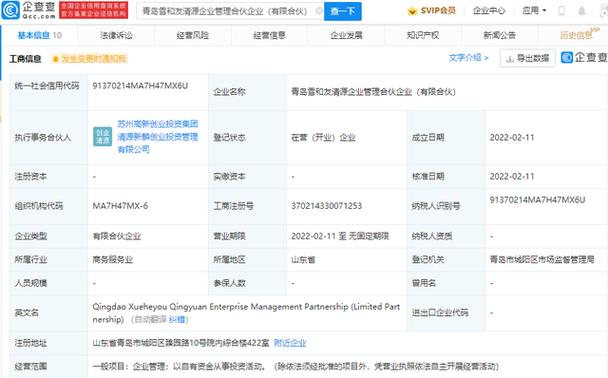Click credit code 91370214MA7H47MX6U value
608x378 pixels.
pos(140,86)
